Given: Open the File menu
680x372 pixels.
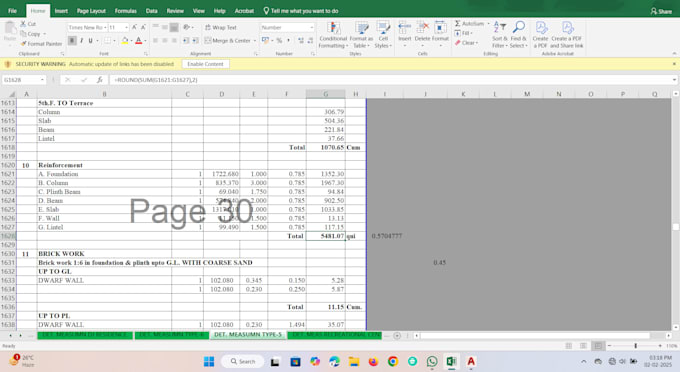Looking at the screenshot, I should tap(13, 11).
